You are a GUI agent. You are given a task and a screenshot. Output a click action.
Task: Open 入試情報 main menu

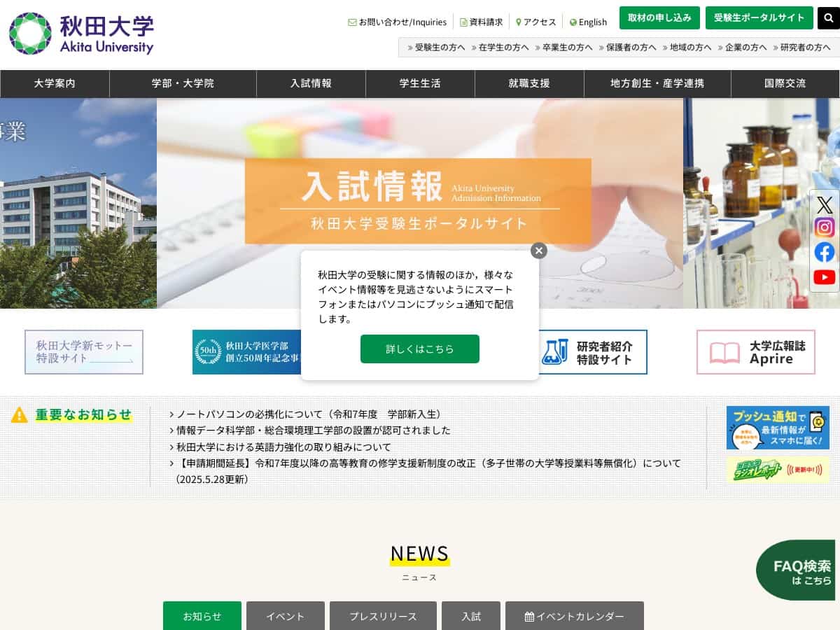point(311,83)
